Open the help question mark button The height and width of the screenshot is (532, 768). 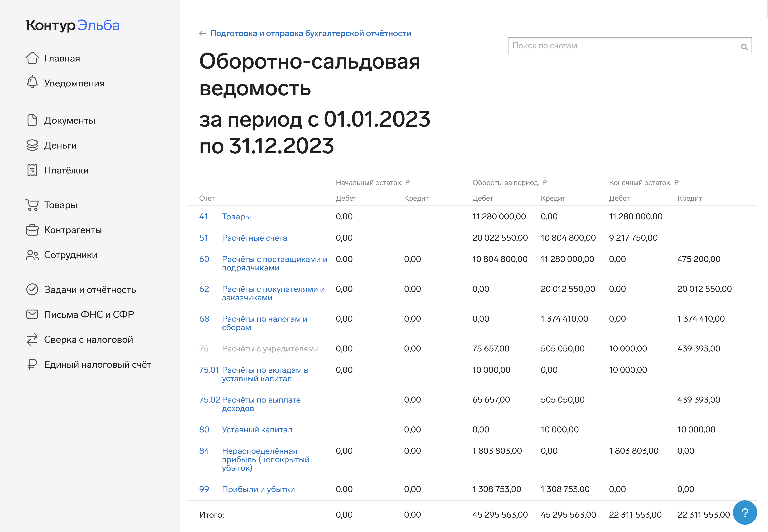coord(745,513)
